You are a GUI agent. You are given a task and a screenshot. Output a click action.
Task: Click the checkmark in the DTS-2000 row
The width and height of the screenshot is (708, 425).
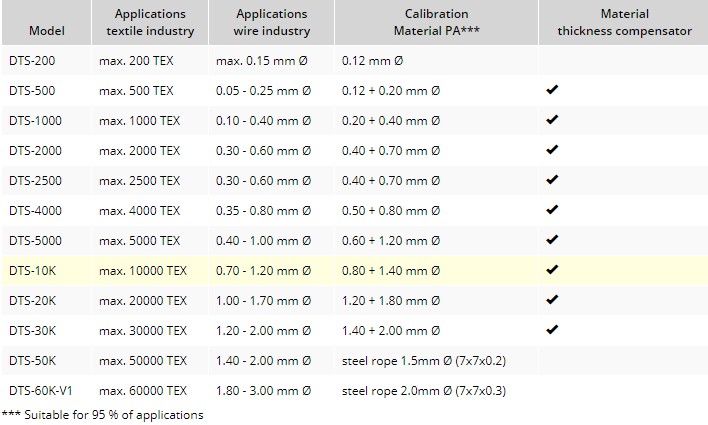click(551, 151)
